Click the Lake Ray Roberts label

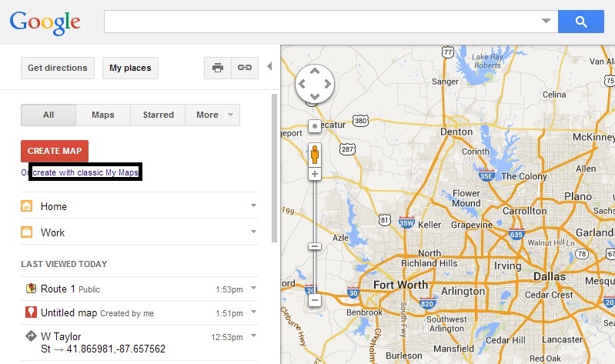pyautogui.click(x=487, y=62)
